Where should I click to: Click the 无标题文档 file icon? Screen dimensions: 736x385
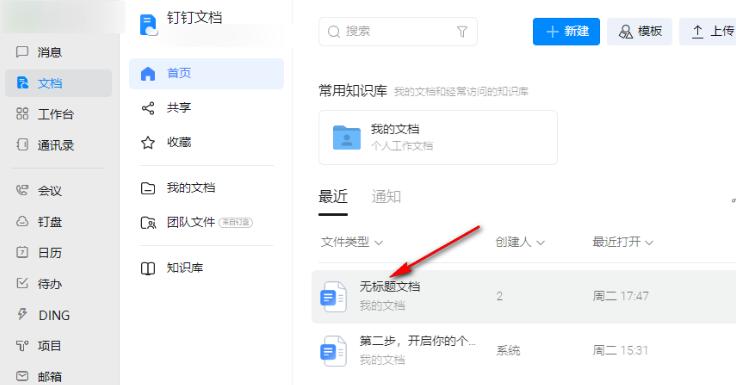point(333,297)
